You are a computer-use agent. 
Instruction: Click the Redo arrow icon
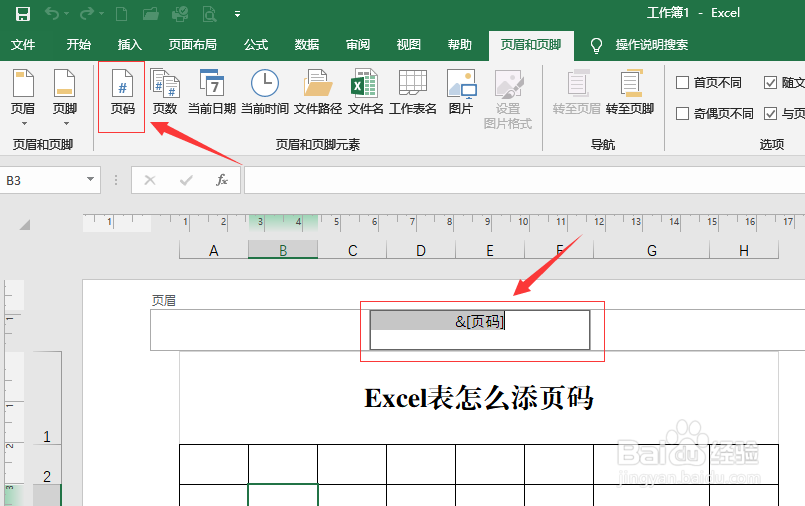pos(87,13)
